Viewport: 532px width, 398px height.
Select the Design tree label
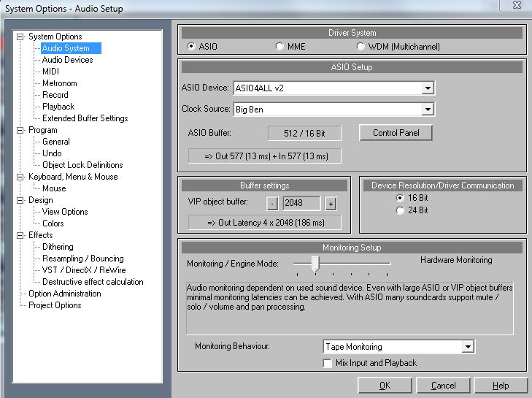click(x=40, y=200)
